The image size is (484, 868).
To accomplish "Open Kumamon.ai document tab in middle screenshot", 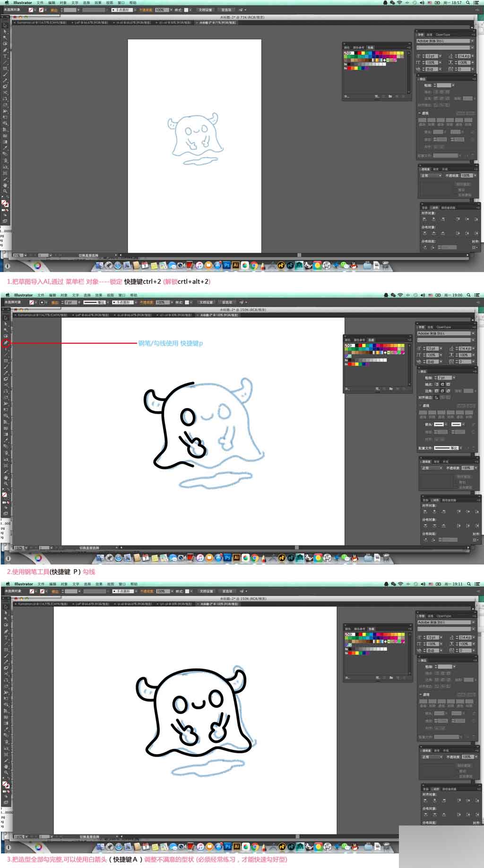I will pos(42,315).
